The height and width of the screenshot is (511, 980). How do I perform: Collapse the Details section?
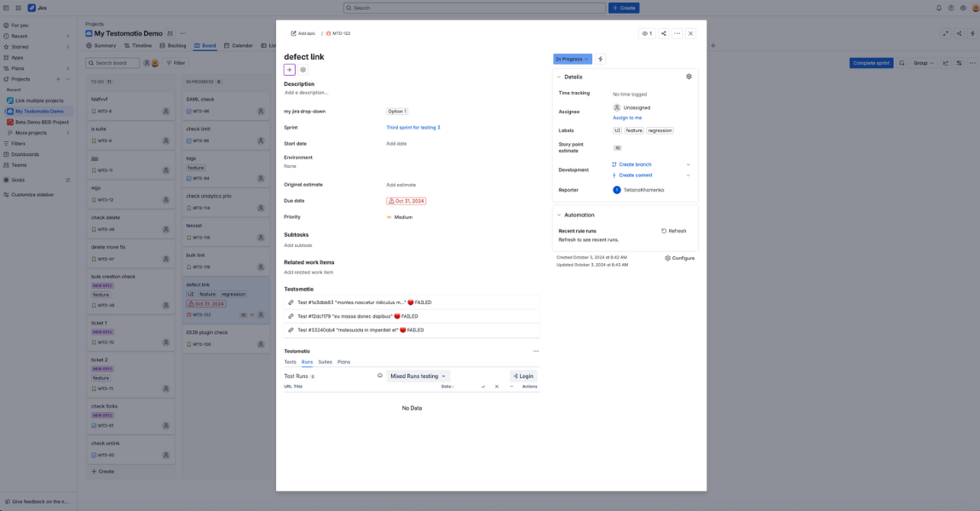pos(560,77)
